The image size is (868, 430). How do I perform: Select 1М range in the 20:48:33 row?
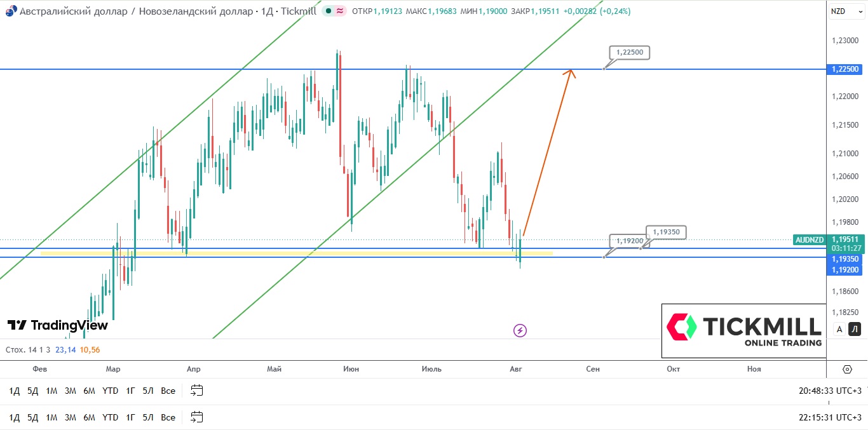(51, 391)
